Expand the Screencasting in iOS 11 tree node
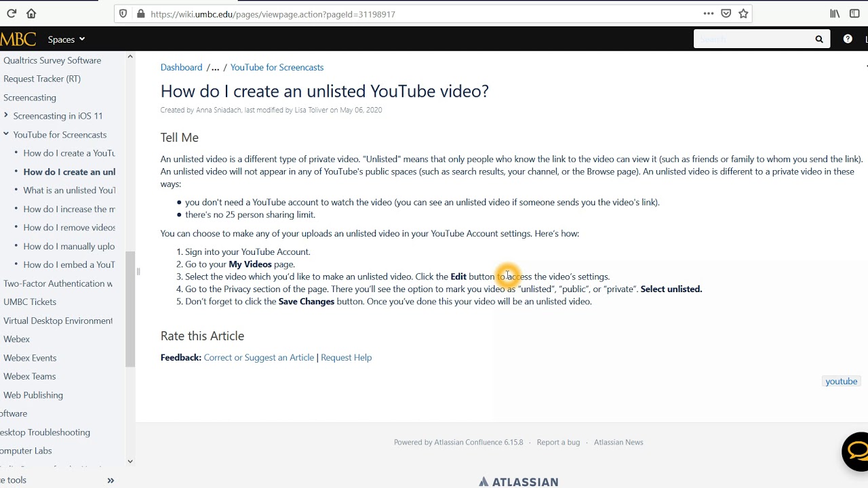Image resolution: width=868 pixels, height=488 pixels. 6,116
